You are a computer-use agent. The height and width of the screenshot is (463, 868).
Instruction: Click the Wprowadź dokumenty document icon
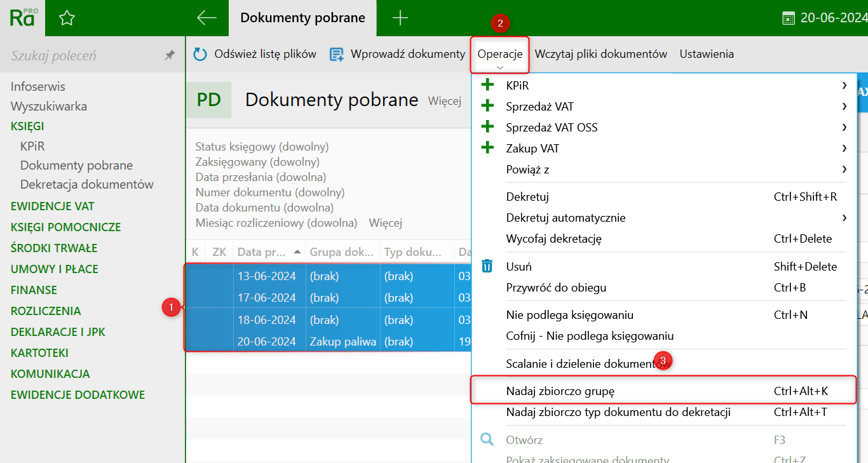click(x=337, y=55)
